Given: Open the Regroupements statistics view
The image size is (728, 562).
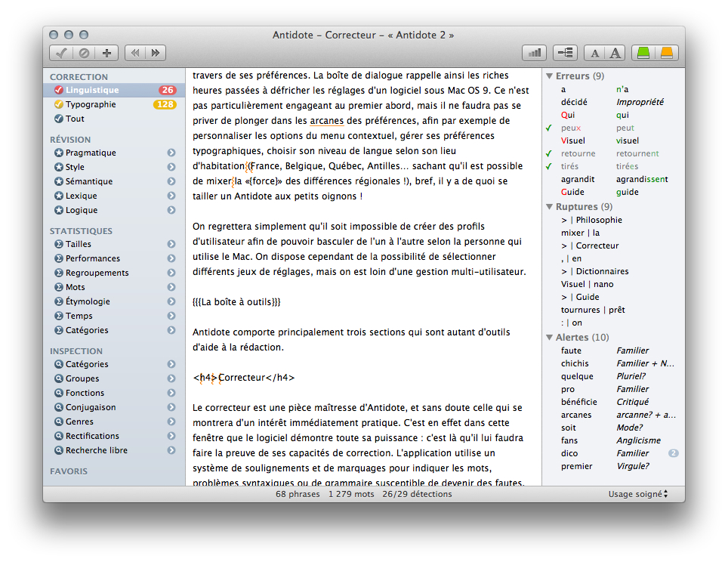Looking at the screenshot, I should [x=114, y=273].
